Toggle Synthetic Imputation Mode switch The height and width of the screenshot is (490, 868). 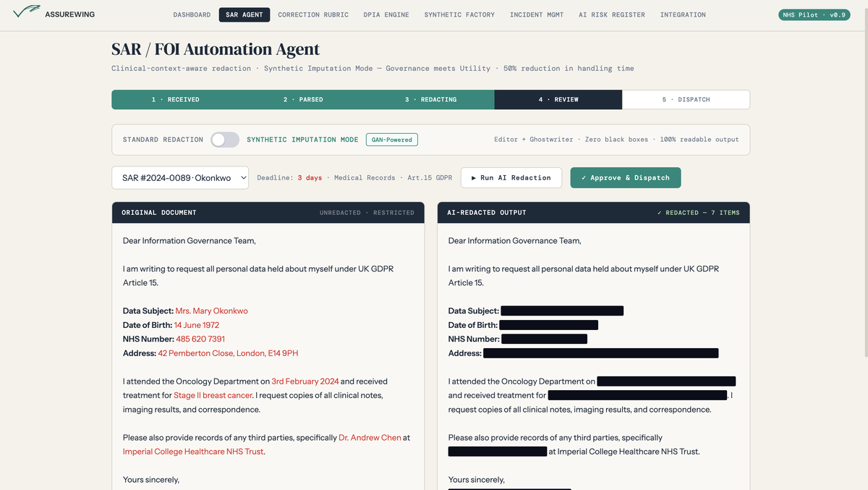pyautogui.click(x=225, y=140)
